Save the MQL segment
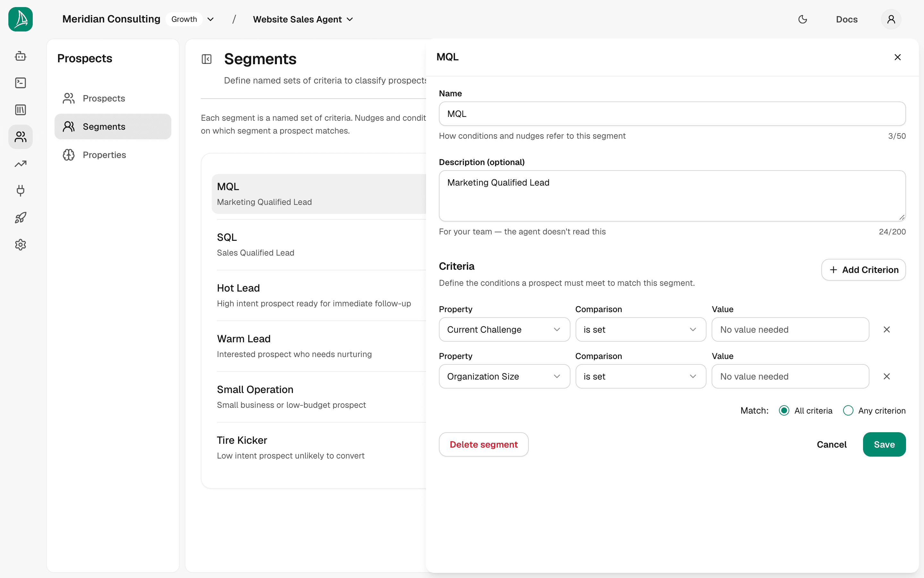The width and height of the screenshot is (924, 578). click(x=884, y=445)
